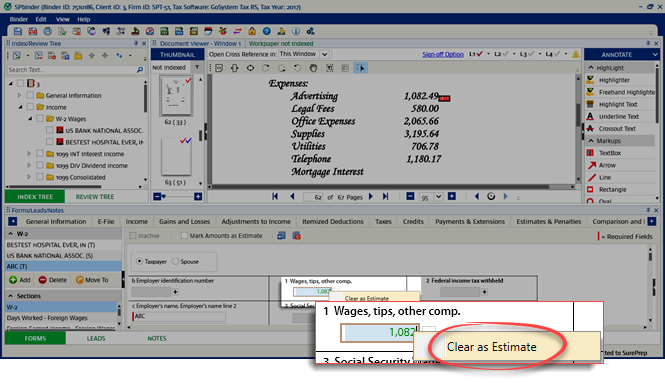Click the thumbnail size slider track

click(x=180, y=196)
